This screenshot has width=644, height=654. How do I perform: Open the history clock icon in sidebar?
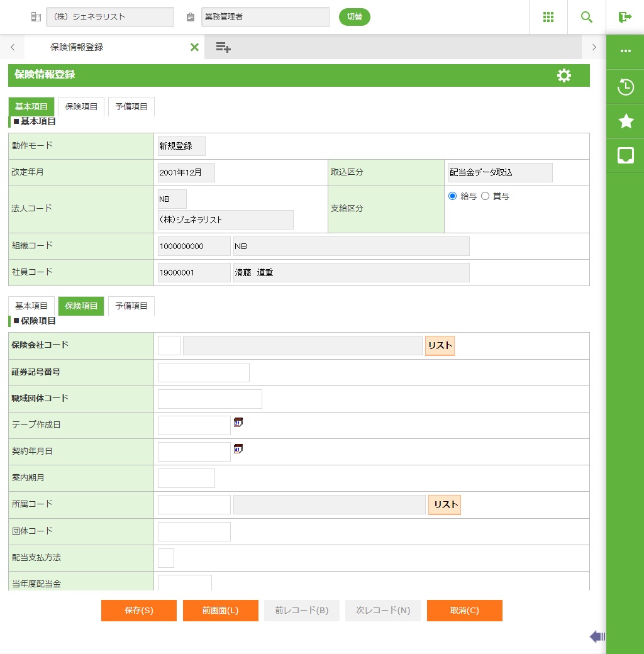[x=625, y=87]
